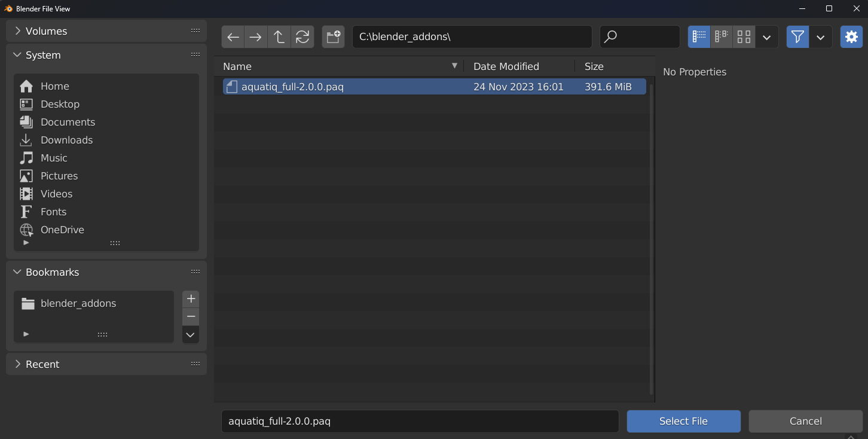Remove the selected bookmark
This screenshot has height=439, width=868.
190,316
